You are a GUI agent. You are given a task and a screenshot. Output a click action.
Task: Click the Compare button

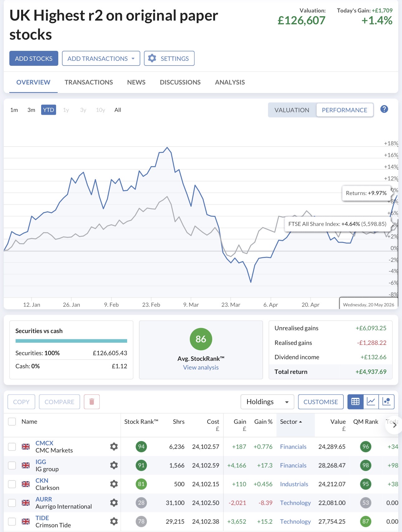click(x=59, y=402)
